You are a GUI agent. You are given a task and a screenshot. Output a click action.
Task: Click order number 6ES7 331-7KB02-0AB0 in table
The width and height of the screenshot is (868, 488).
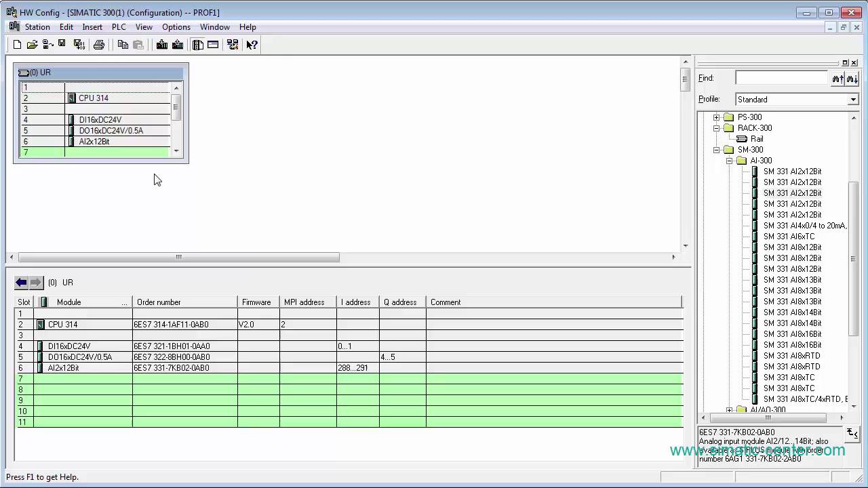[171, 368]
